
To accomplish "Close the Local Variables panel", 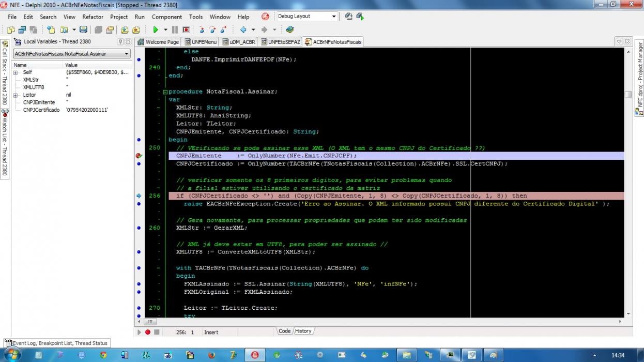I will [128, 41].
